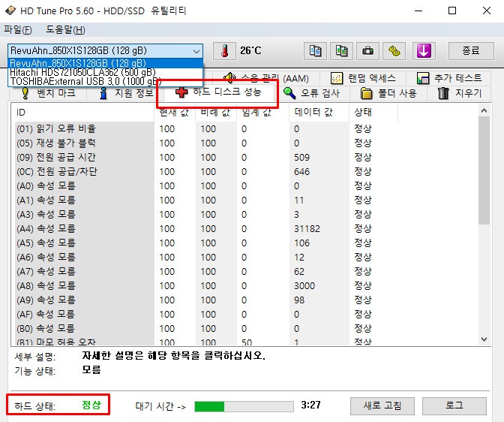
Task: Click the ID column header
Action: coord(83,113)
